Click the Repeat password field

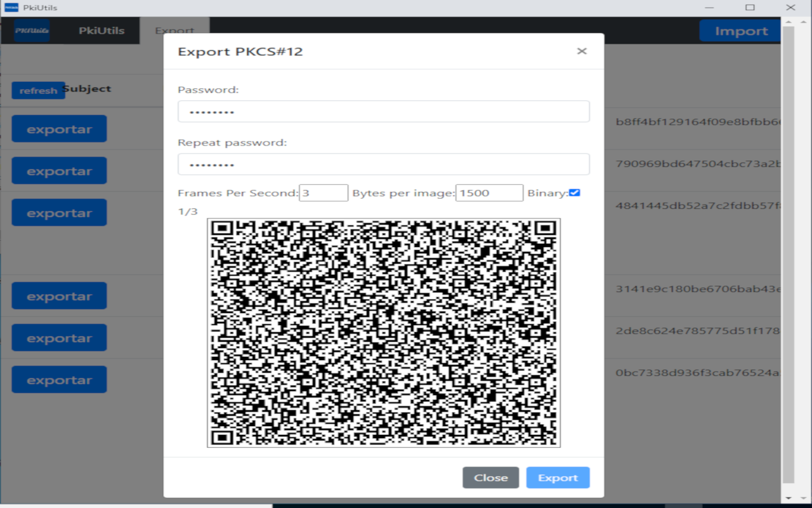pyautogui.click(x=383, y=164)
